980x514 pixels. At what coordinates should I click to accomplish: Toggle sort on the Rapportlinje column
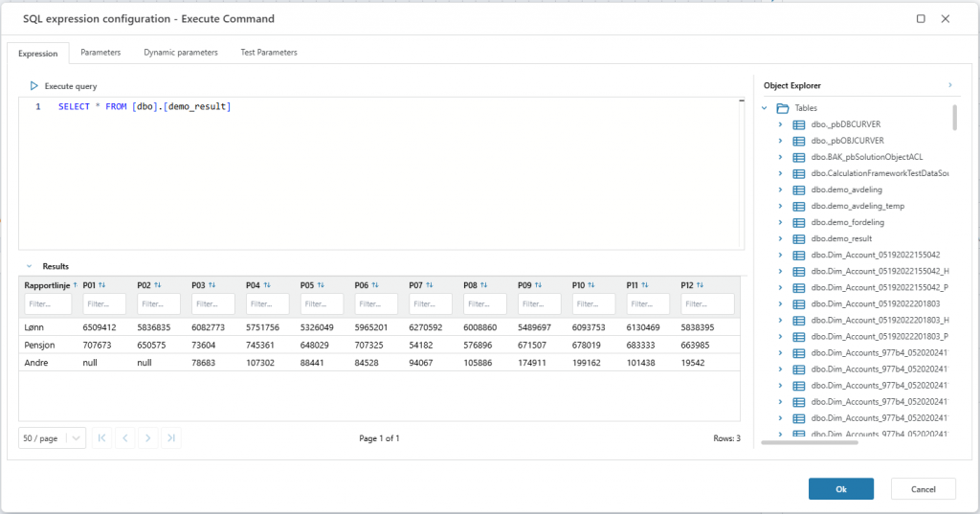(x=76, y=285)
